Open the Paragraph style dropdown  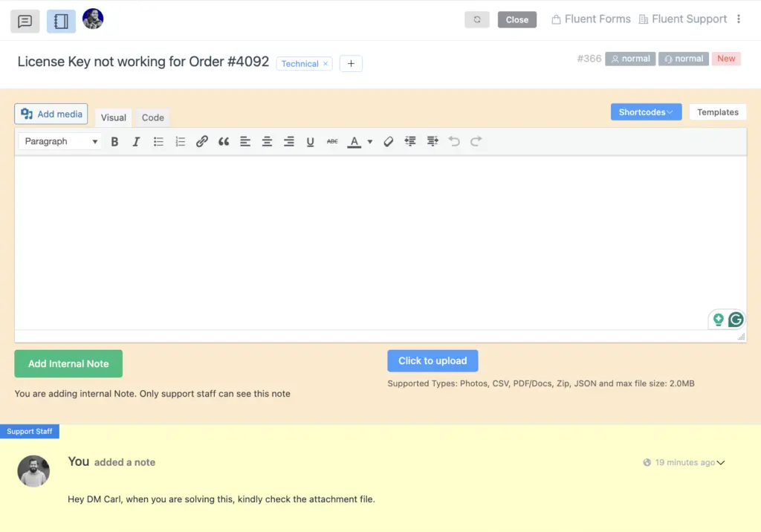tap(59, 141)
